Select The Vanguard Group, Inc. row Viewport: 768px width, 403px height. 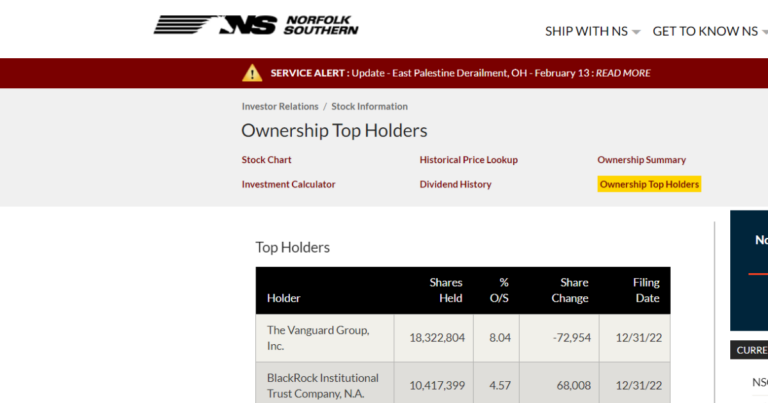pos(463,338)
